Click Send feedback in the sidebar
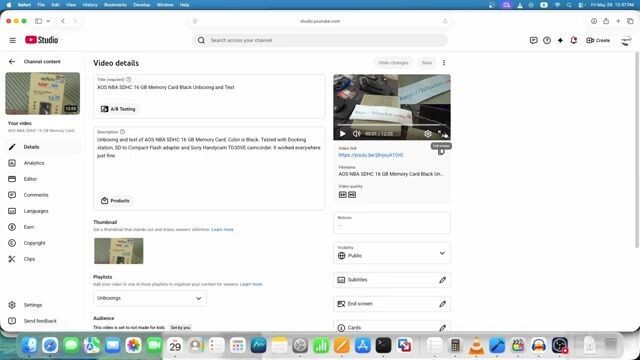Screen dimensions: 640x360 [x=42, y=321]
